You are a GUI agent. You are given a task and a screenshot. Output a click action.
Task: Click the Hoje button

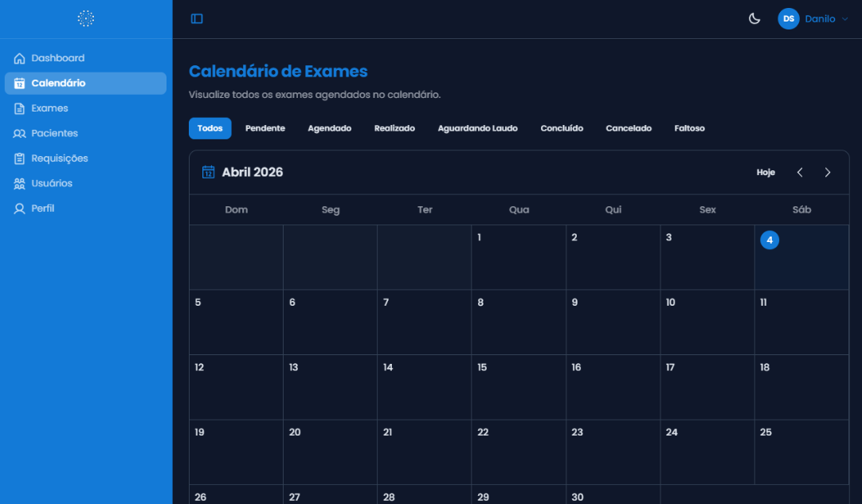766,173
